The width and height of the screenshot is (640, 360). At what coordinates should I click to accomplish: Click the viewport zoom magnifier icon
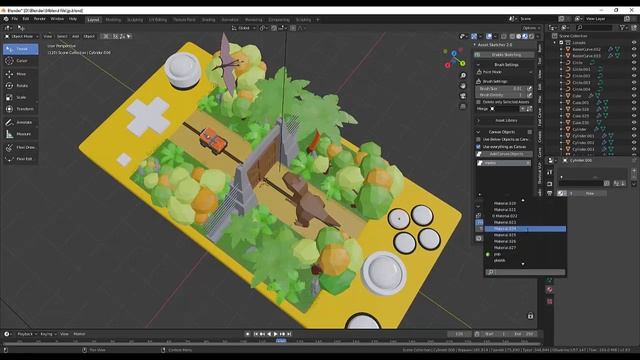click(463, 76)
